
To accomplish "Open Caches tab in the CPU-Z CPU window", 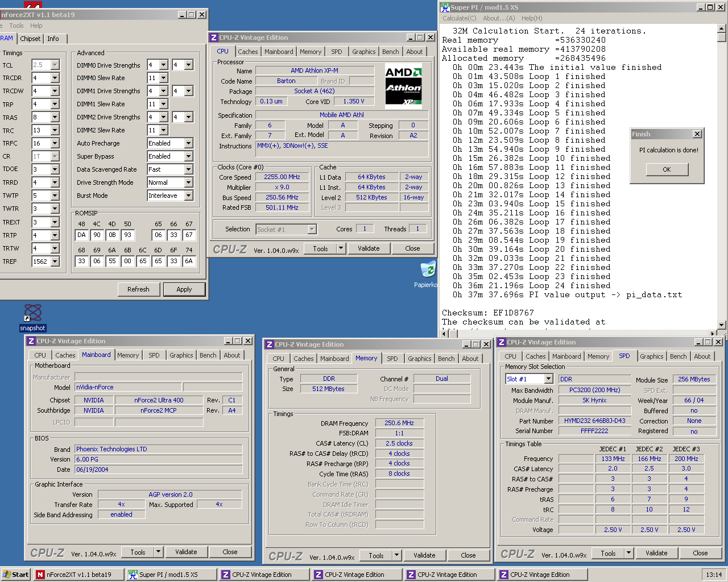I will pos(247,52).
